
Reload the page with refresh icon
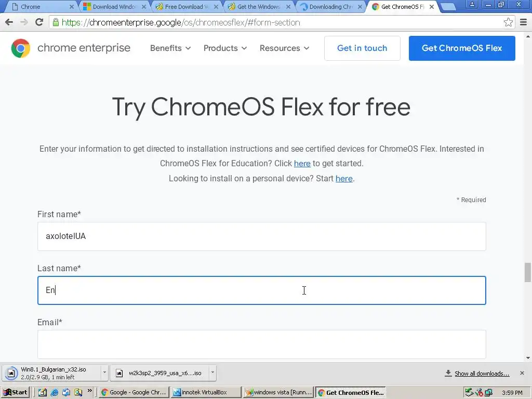[x=39, y=22]
